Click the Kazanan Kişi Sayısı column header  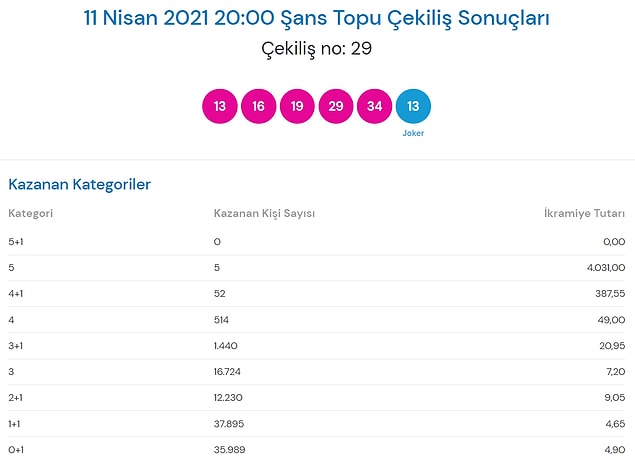point(264,213)
